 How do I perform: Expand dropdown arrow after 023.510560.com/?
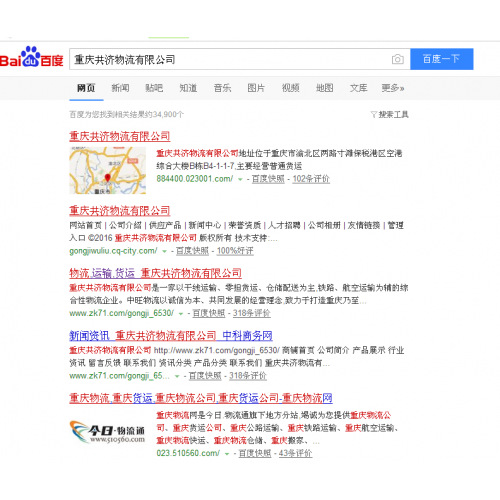(x=227, y=454)
